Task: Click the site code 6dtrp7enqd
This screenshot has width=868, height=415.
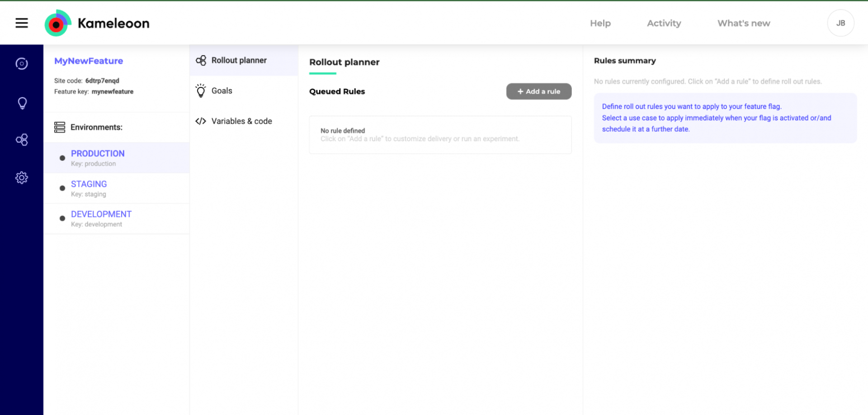Action: [102, 81]
